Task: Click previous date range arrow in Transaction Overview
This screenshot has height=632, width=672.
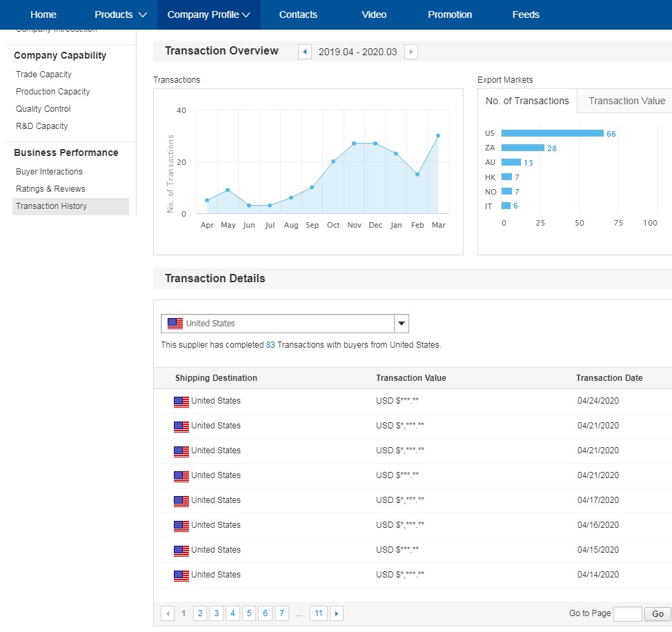Action: (305, 52)
